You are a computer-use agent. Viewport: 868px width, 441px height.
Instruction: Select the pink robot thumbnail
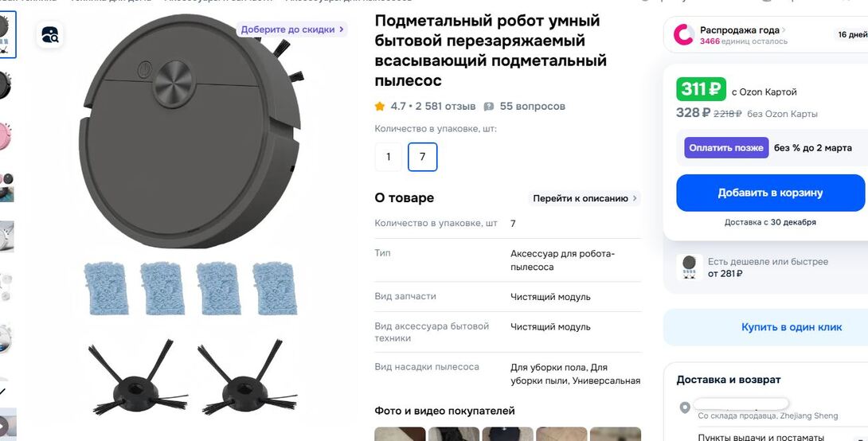[x=6, y=136]
